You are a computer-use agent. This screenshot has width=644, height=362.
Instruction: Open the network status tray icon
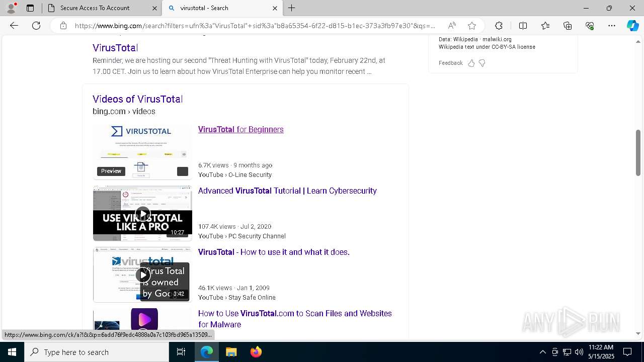pos(567,352)
